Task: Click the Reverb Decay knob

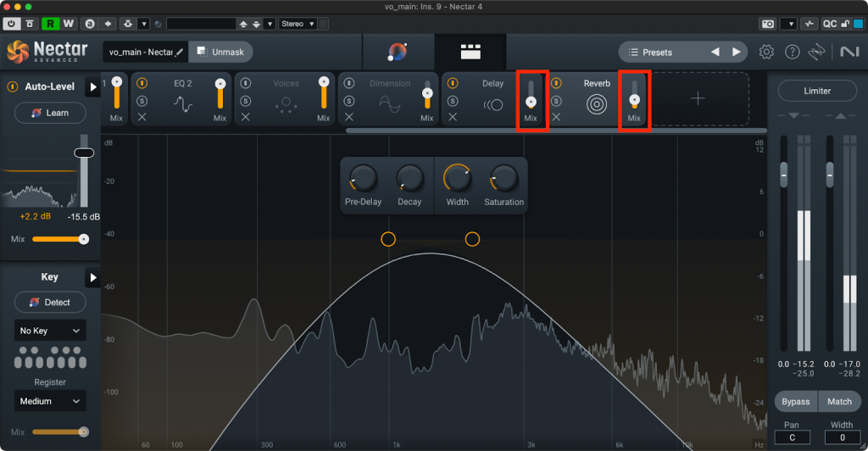Action: point(409,179)
